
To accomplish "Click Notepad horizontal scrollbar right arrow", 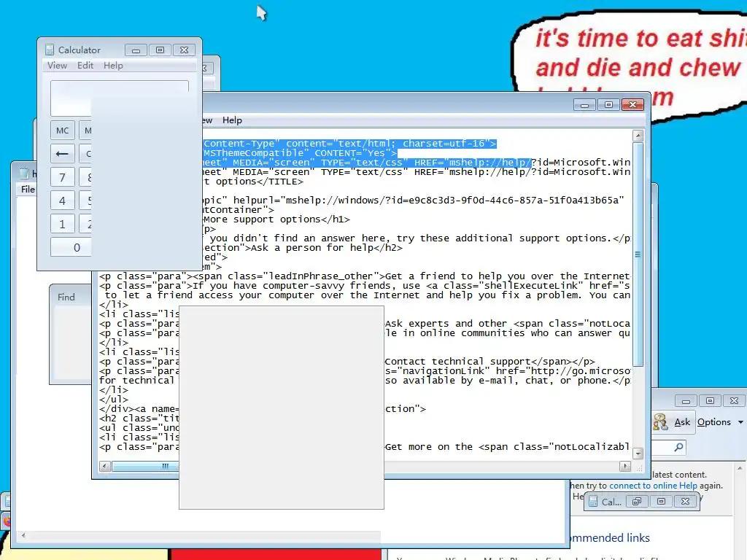I will coord(625,466).
